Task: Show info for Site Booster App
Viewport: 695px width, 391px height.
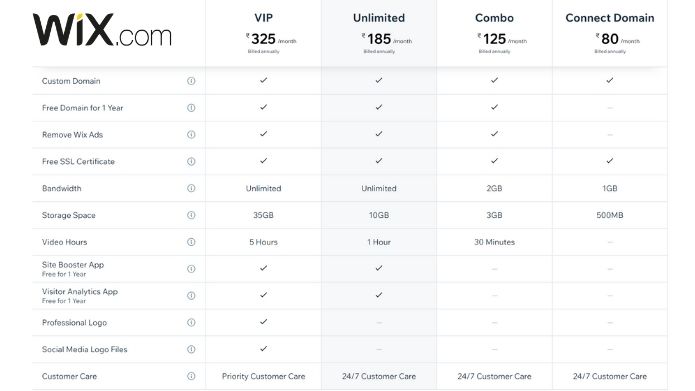Action: click(x=191, y=269)
